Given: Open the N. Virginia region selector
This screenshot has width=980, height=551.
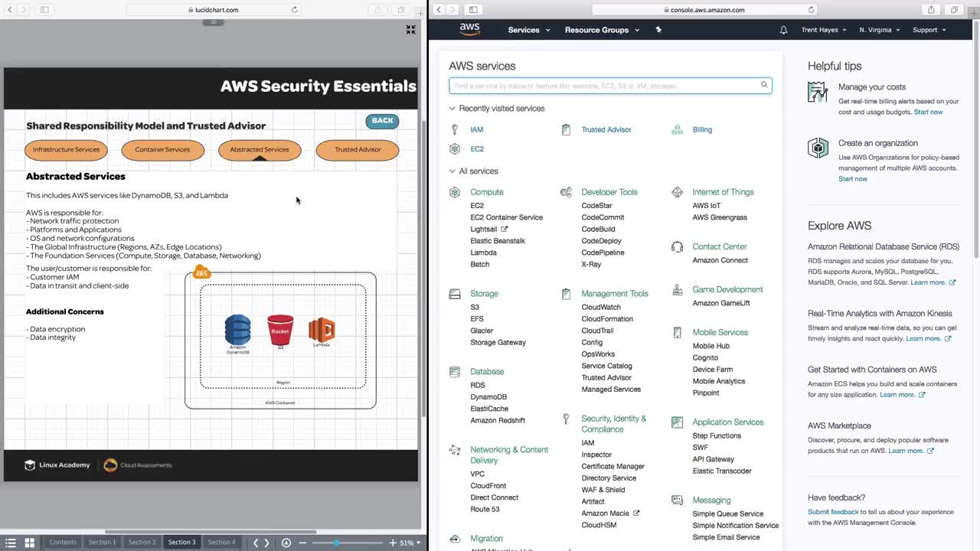Looking at the screenshot, I should click(879, 30).
